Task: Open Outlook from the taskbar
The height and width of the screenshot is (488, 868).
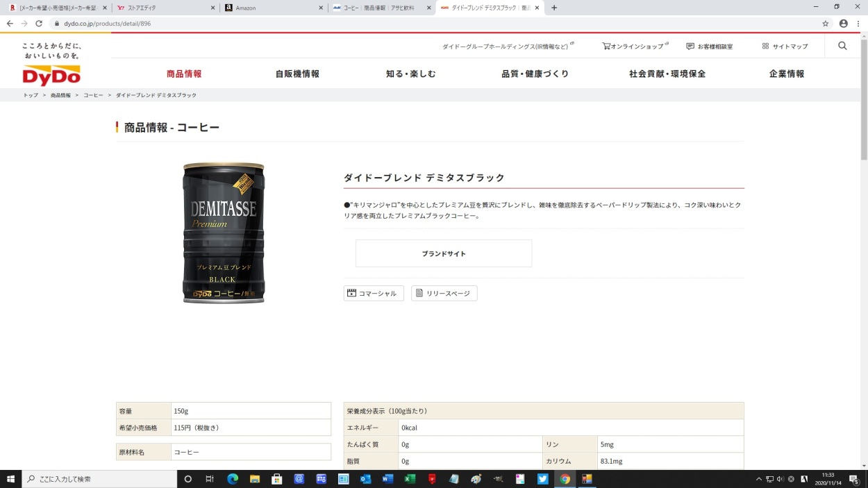Action: click(x=365, y=479)
